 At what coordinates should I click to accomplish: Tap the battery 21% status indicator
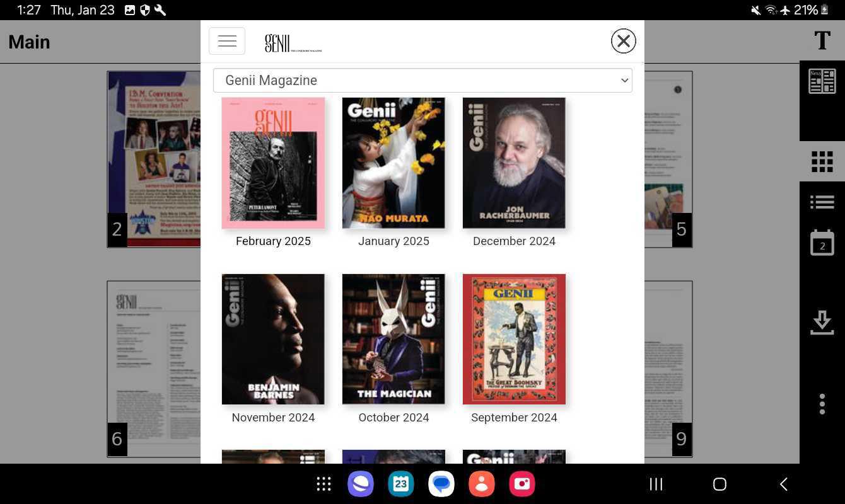(x=811, y=10)
